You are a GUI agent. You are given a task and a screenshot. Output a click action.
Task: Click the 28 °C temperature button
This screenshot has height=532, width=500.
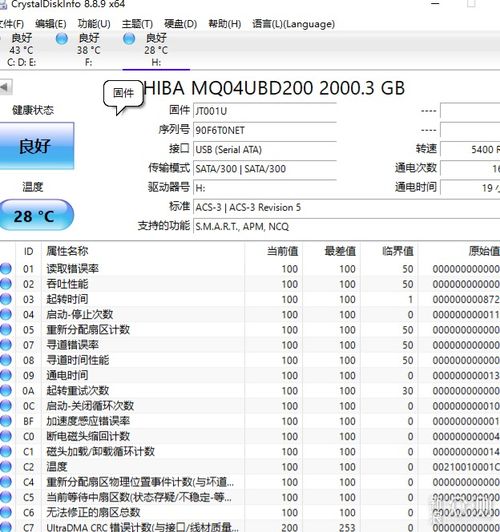coord(36,215)
